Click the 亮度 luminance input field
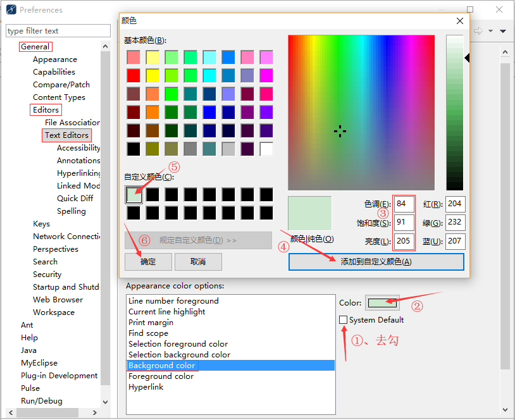The image size is (515, 420). pos(404,241)
